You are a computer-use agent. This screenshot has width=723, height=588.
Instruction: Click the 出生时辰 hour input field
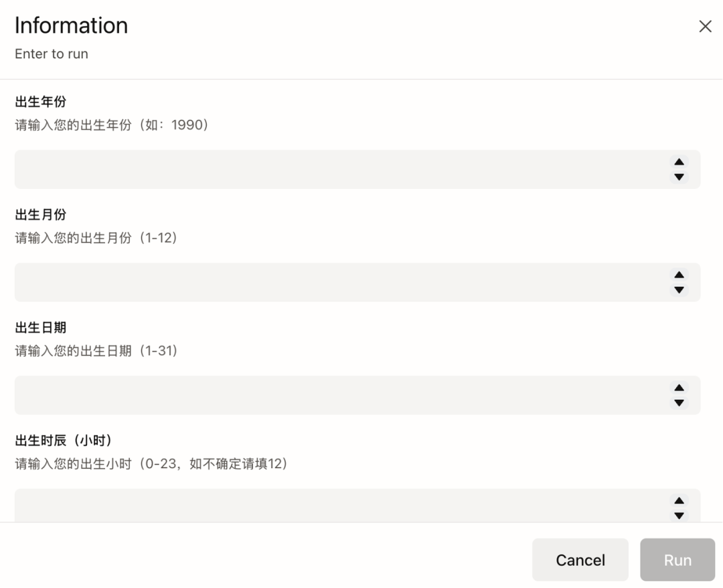335,506
